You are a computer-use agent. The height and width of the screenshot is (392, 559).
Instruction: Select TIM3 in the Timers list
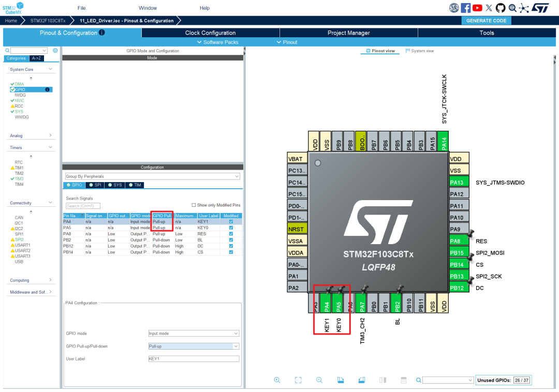[x=19, y=179]
